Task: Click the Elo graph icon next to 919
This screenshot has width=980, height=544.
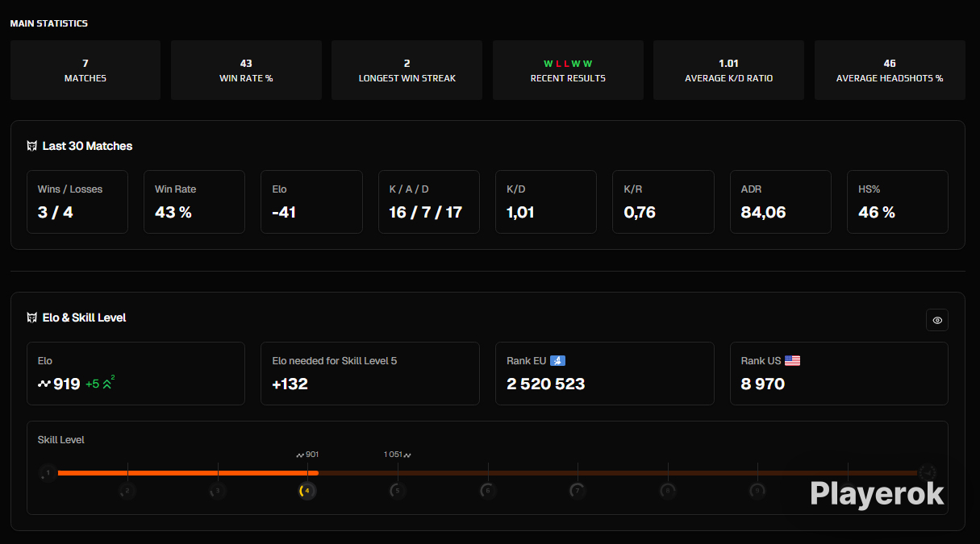Action: point(44,384)
